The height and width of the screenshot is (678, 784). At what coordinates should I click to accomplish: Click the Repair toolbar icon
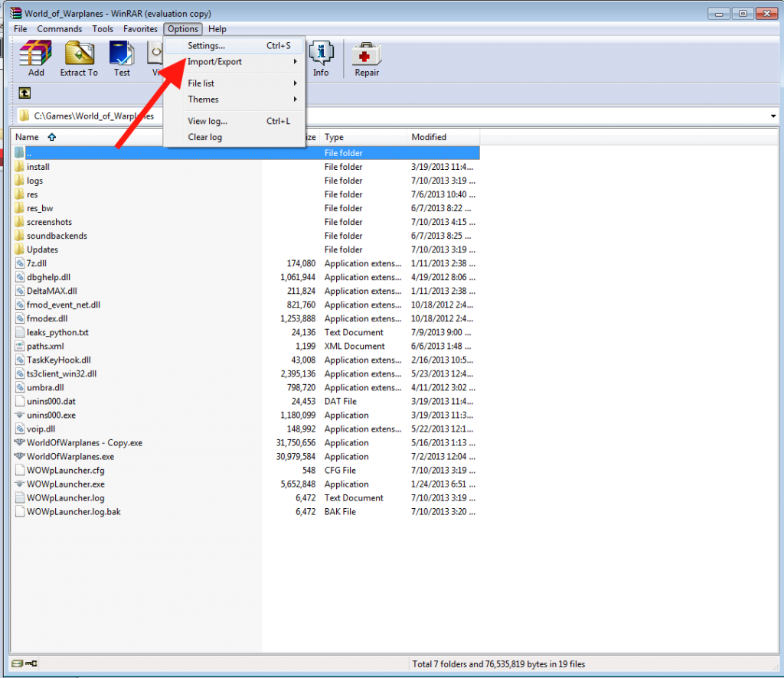367,54
